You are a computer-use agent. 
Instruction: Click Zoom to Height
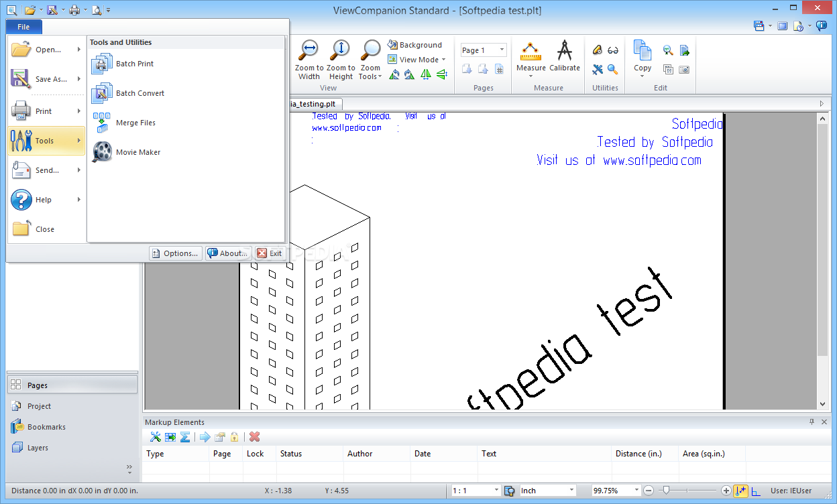tap(341, 60)
